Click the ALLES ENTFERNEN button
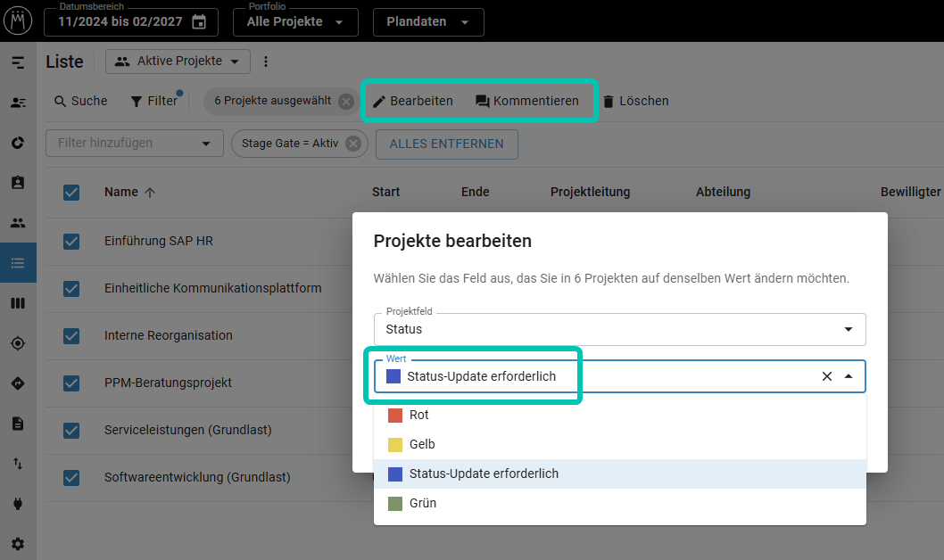This screenshot has width=944, height=560. coord(447,144)
